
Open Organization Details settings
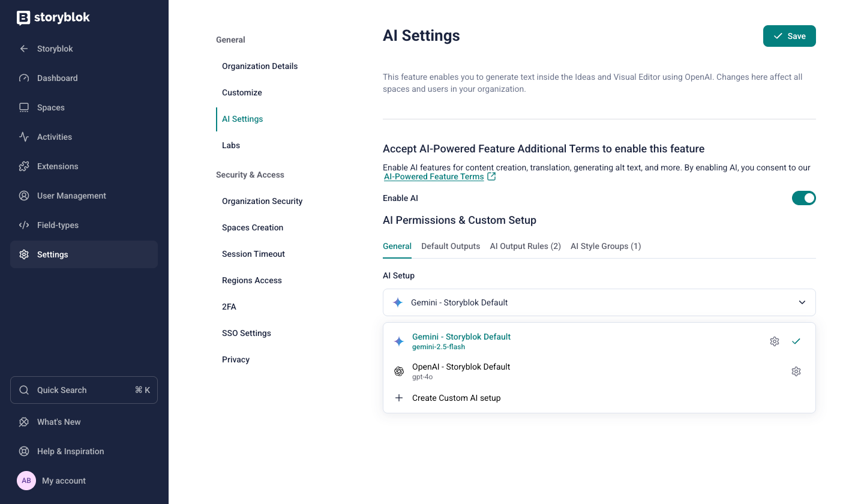pyautogui.click(x=260, y=66)
